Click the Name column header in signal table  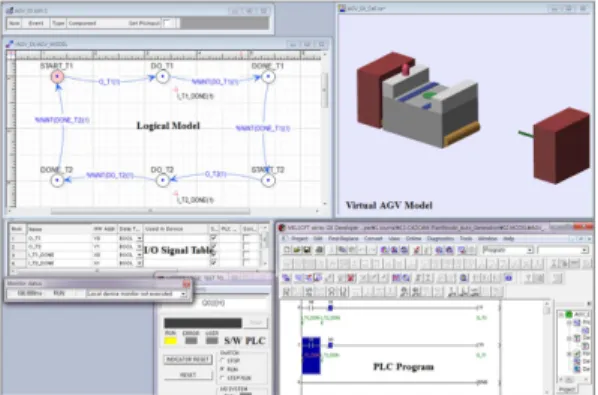[59, 229]
